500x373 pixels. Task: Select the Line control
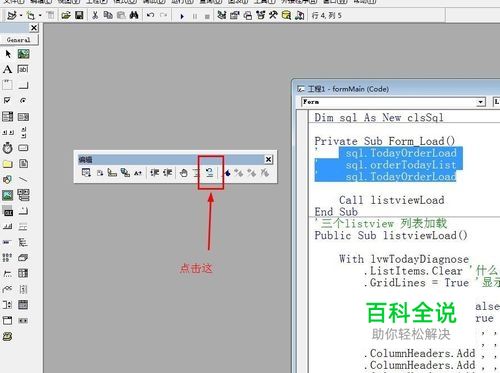(23, 179)
